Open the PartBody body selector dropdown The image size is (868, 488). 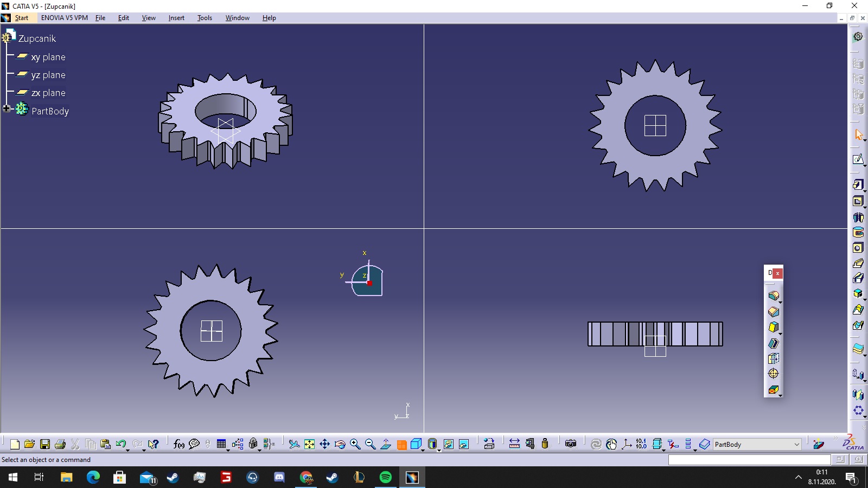point(796,445)
